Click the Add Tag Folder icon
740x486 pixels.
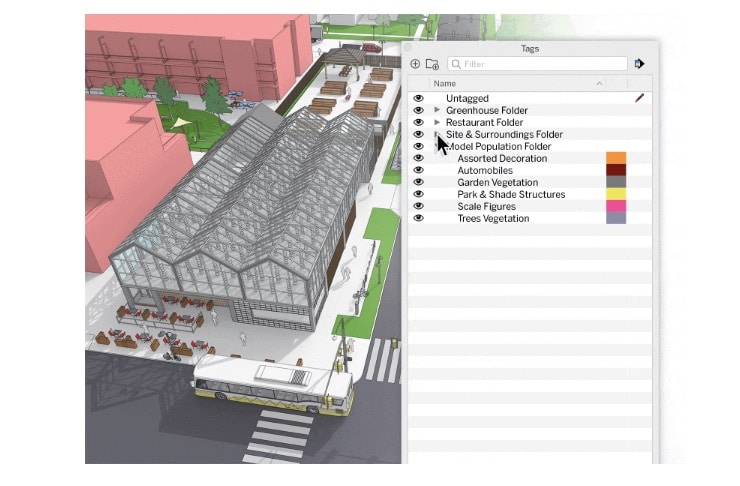[x=432, y=64]
